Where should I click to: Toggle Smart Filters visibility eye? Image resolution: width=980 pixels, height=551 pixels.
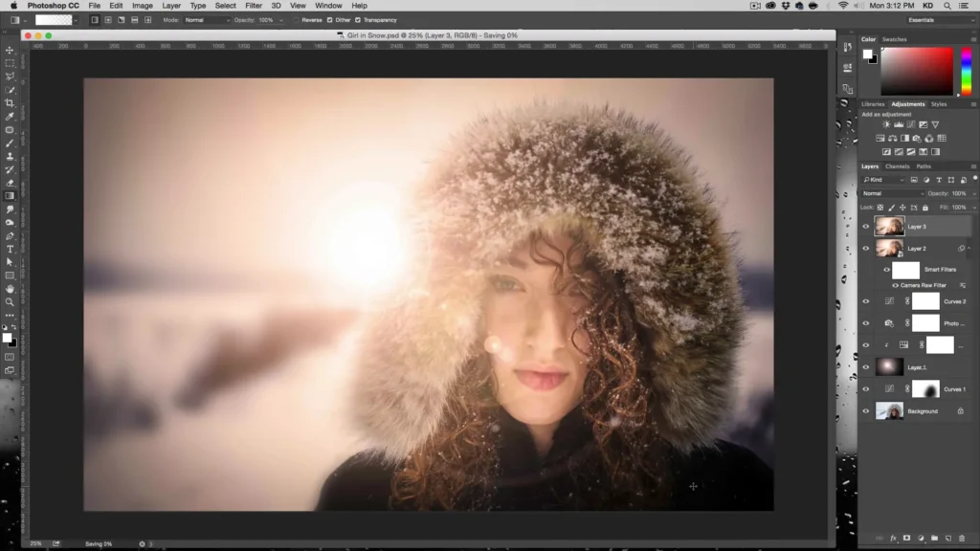coord(886,270)
